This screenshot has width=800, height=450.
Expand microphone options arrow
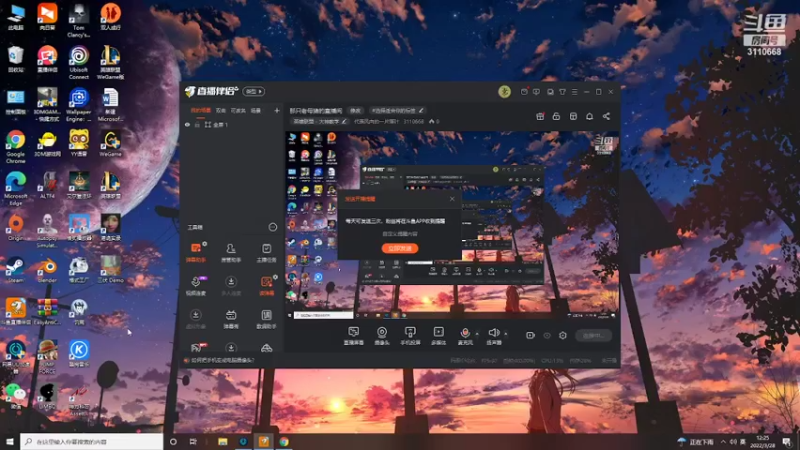[x=477, y=334]
